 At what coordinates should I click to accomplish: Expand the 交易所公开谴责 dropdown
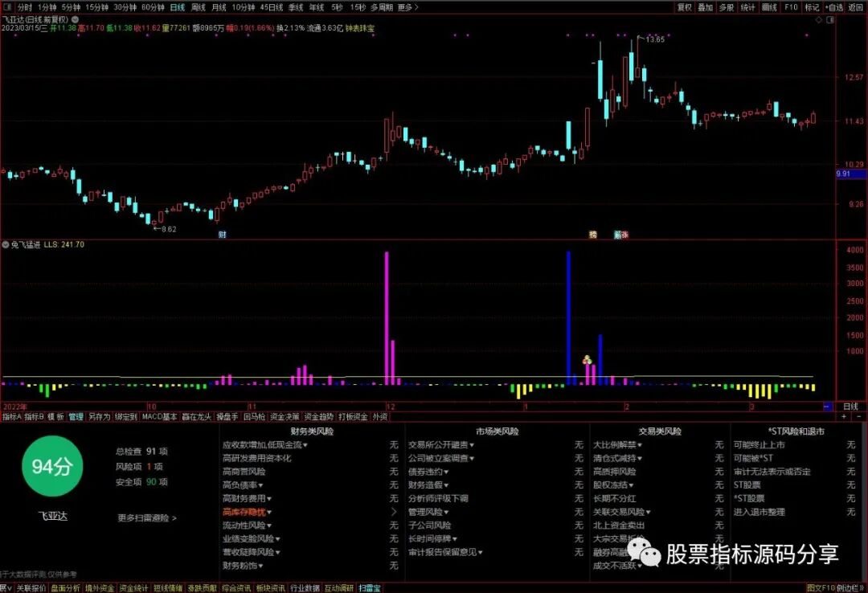tap(472, 445)
